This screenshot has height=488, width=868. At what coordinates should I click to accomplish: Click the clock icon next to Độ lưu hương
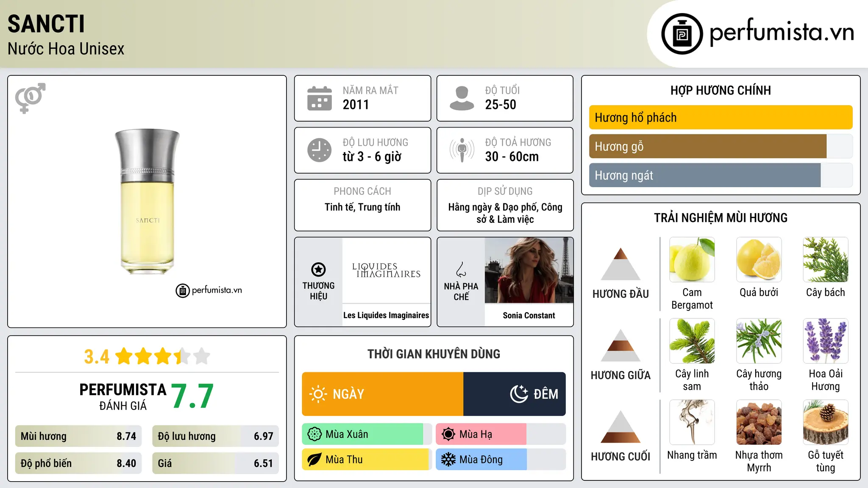pyautogui.click(x=320, y=150)
